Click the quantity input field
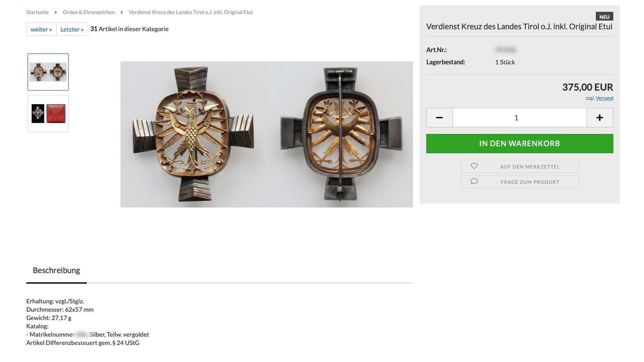 tap(519, 118)
